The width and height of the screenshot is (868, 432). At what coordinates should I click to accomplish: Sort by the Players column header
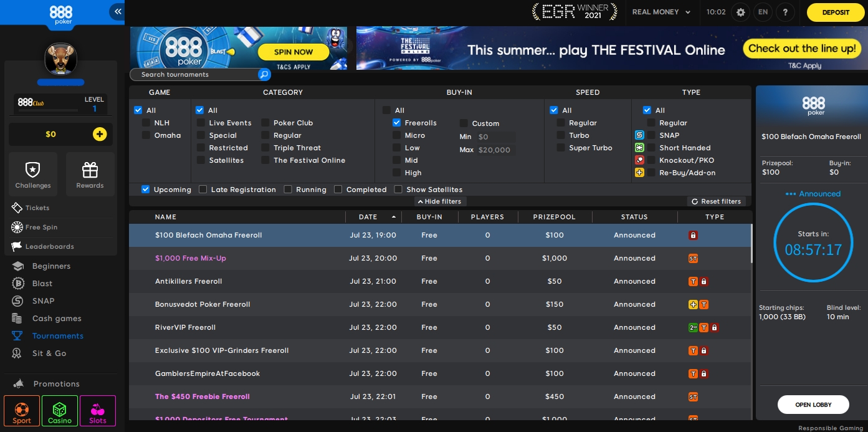[x=487, y=217]
